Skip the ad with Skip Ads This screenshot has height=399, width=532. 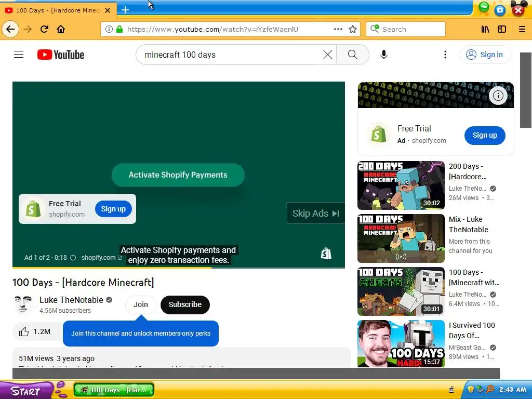coord(315,214)
